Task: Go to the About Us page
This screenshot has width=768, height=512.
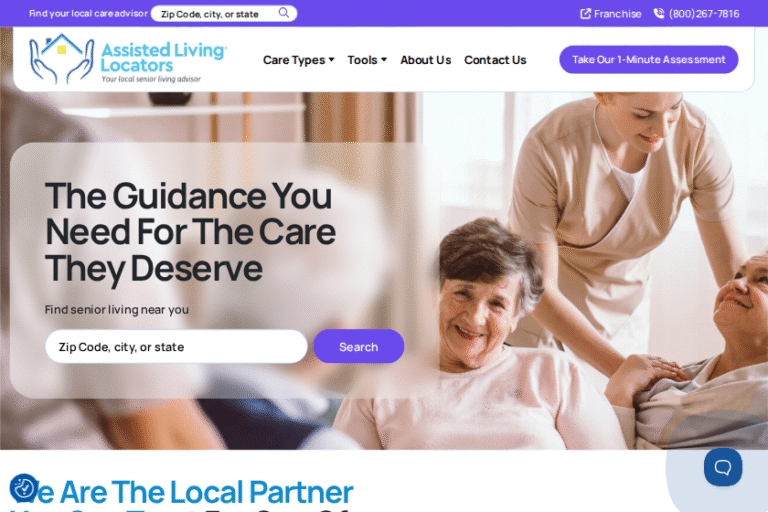Action: (425, 60)
